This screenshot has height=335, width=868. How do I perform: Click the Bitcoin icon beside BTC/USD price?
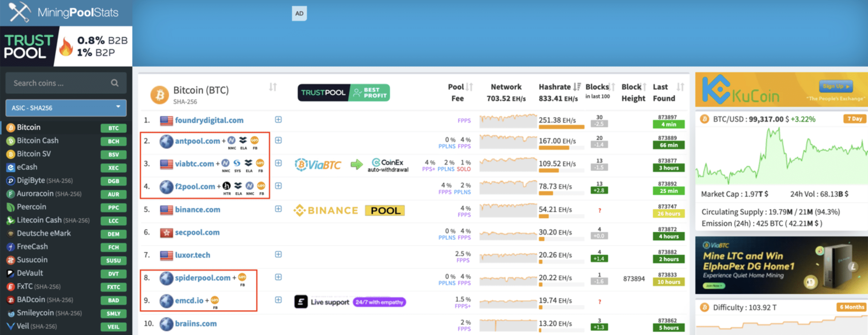[704, 119]
